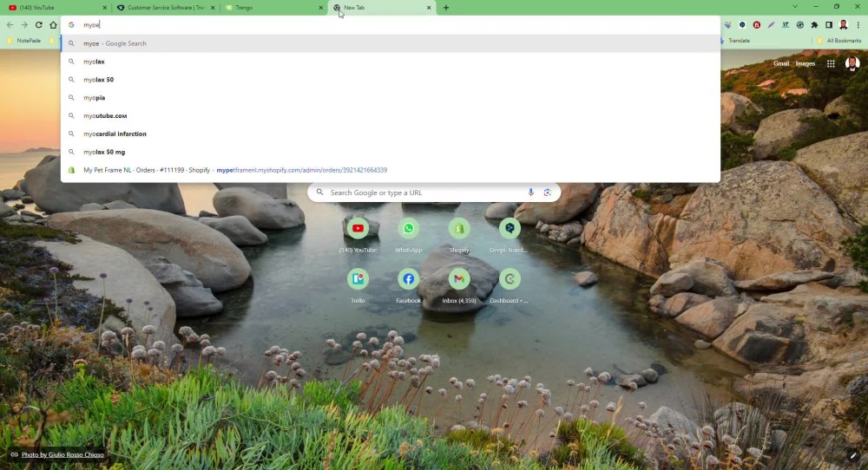Choose the 'myoe - Google Search' suggestion
Viewport: 868px width, 470px height.
point(391,43)
